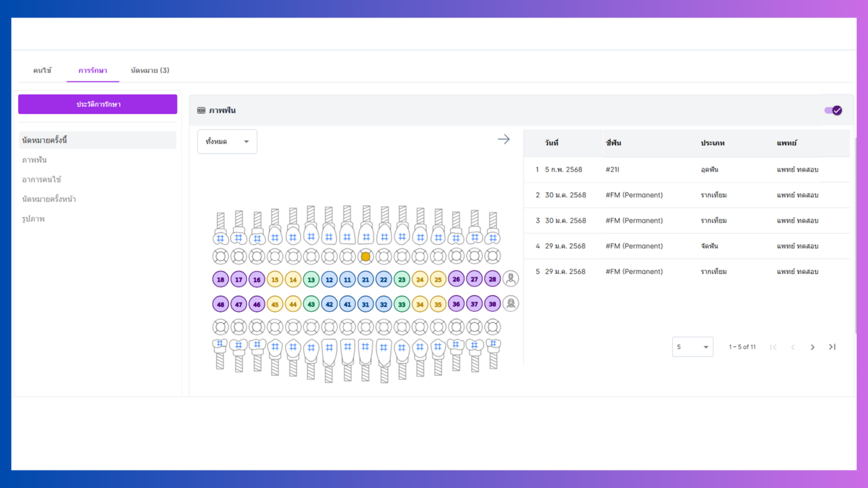Viewport: 868px width, 488px height.
Task: Click the ซี่ฟัน column header
Action: tap(613, 143)
